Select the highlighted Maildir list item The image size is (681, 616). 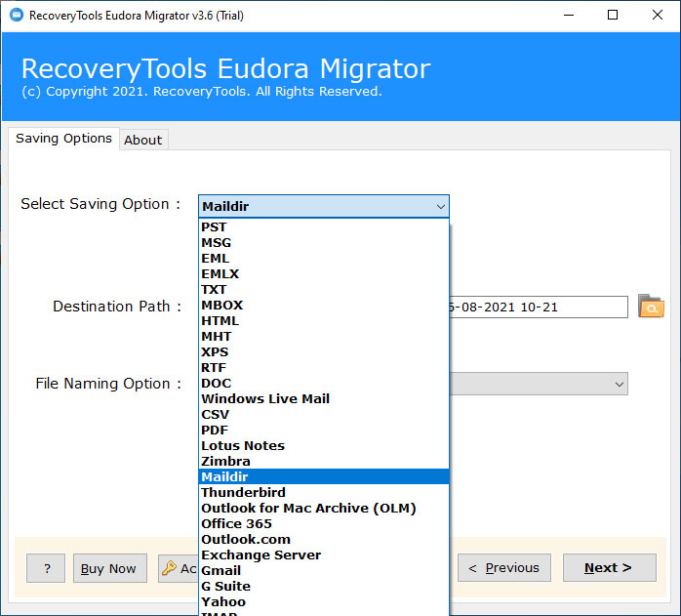click(324, 477)
